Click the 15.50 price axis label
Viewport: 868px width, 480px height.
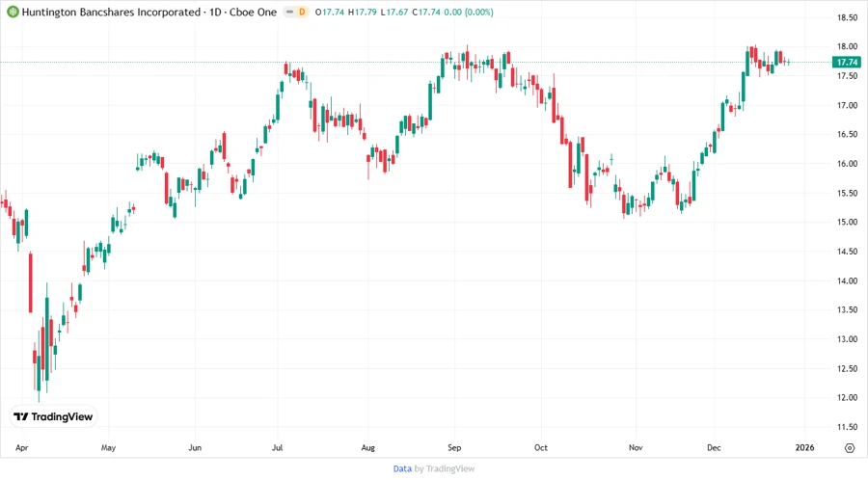(847, 193)
